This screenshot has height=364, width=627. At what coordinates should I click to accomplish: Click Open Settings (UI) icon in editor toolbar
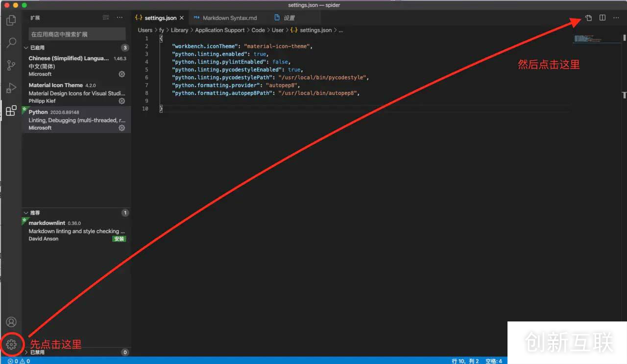click(588, 18)
